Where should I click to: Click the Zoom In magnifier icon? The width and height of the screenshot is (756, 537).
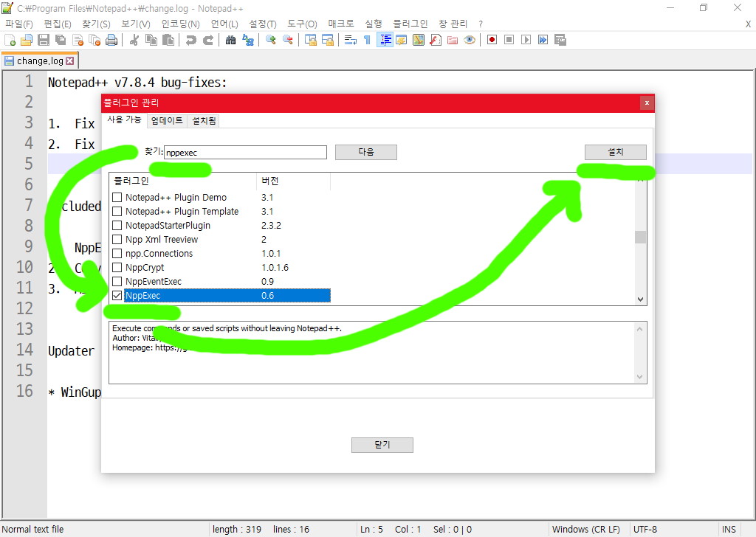270,40
